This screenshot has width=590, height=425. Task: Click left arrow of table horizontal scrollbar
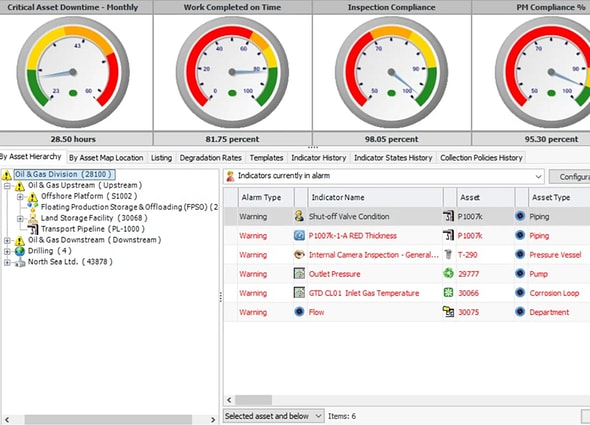pyautogui.click(x=229, y=400)
